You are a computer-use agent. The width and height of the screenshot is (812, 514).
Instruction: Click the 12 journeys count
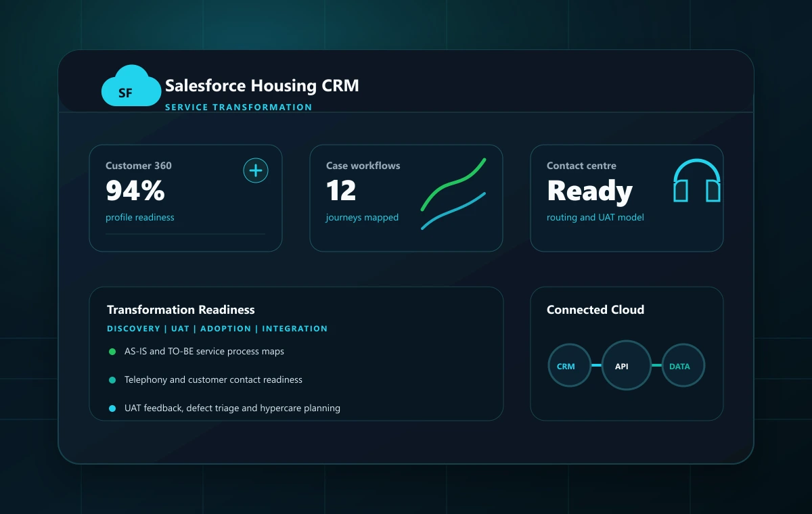coord(341,191)
